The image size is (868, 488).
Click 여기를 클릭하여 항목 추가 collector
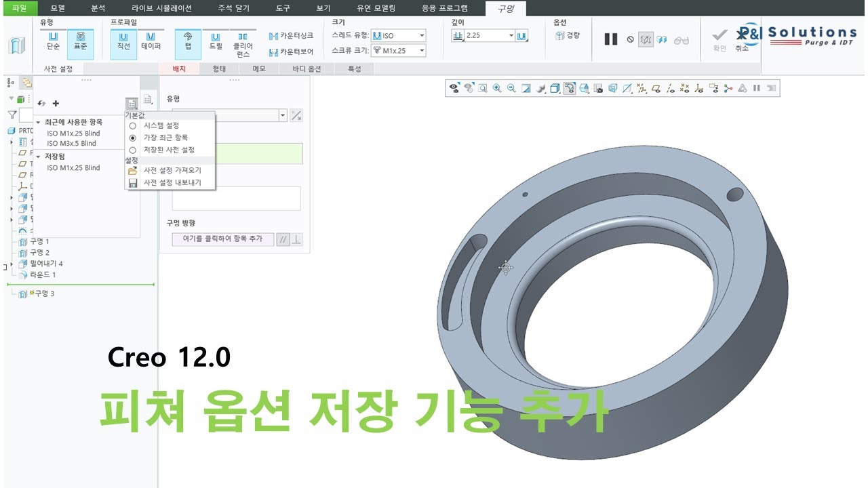[222, 239]
